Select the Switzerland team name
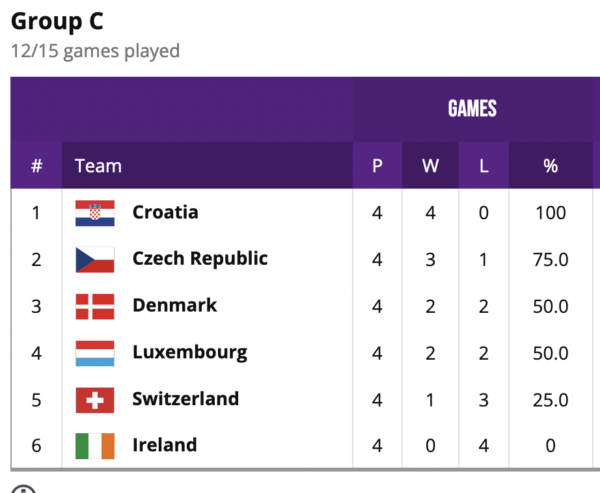This screenshot has height=493, width=600. pyautogui.click(x=185, y=399)
